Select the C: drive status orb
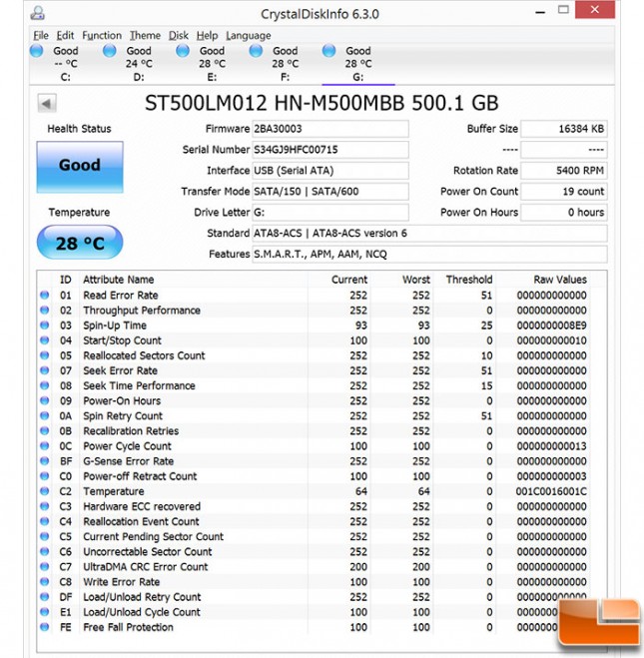This screenshot has height=658, width=644. 37,51
